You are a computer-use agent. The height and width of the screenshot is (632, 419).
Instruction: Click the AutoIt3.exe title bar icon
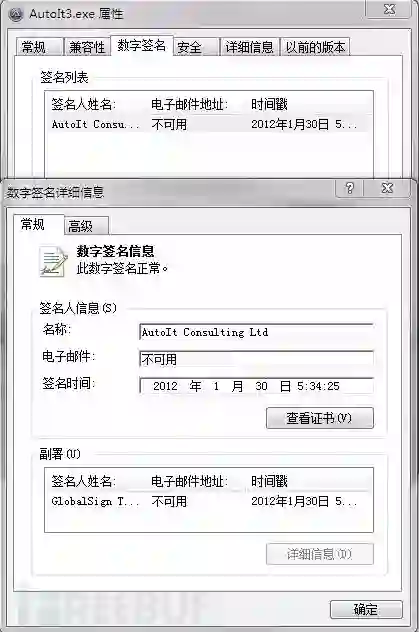click(16, 14)
